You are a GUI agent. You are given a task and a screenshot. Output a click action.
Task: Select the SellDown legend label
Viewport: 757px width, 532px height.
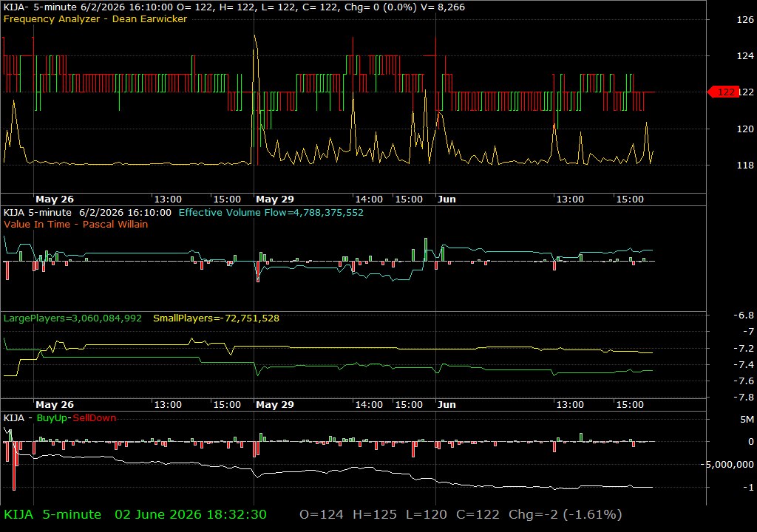[x=94, y=417]
